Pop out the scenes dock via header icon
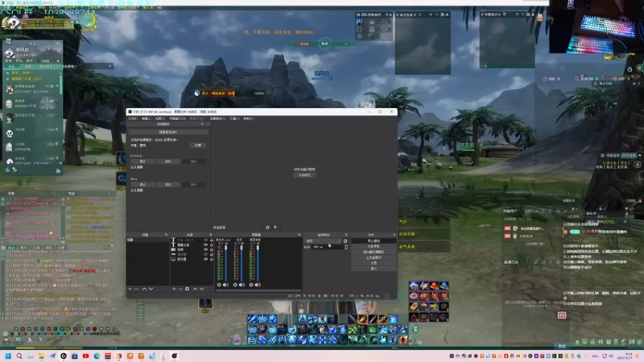The width and height of the screenshot is (644, 362). (x=167, y=235)
